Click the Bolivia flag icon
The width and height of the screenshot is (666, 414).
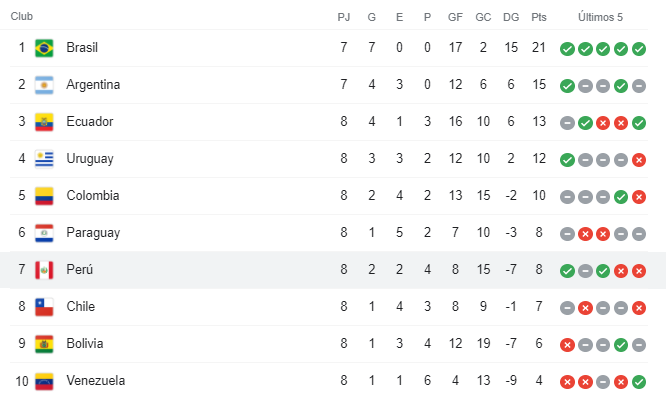[44, 344]
